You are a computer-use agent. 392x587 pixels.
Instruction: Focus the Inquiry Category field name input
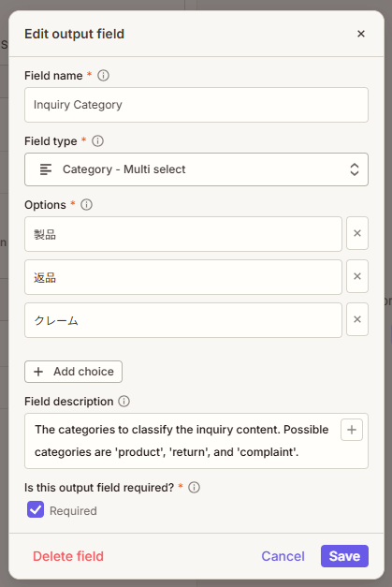pos(196,105)
